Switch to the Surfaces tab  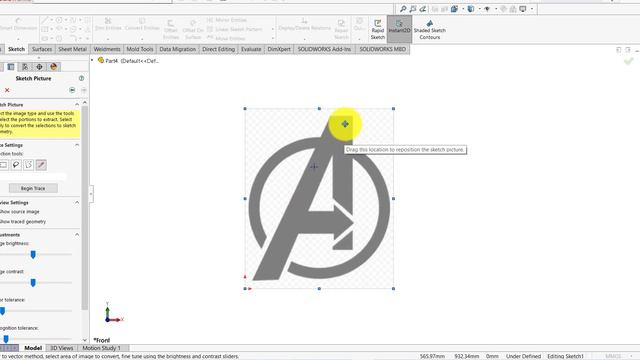(42, 49)
